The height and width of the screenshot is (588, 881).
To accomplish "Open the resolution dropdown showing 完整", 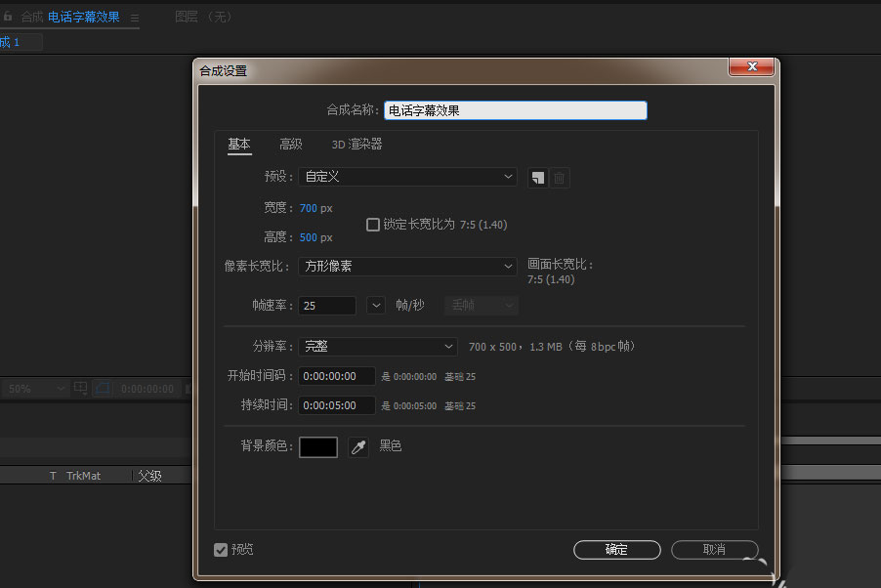I will [x=378, y=346].
